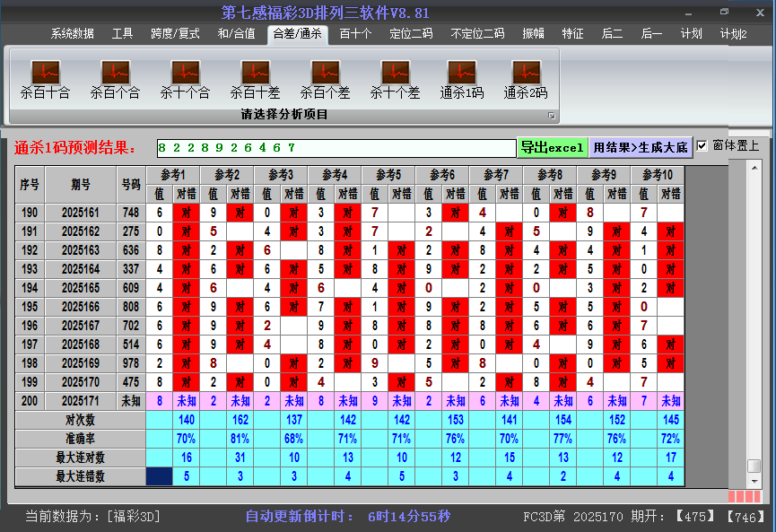
Task: Open the 通杀1码 analysis icon
Action: (x=462, y=79)
